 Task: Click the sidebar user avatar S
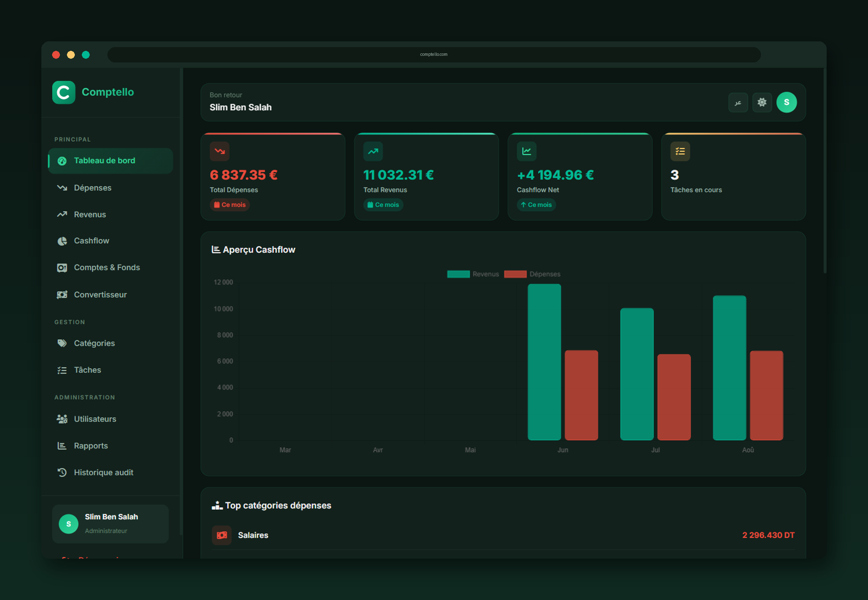pos(69,524)
